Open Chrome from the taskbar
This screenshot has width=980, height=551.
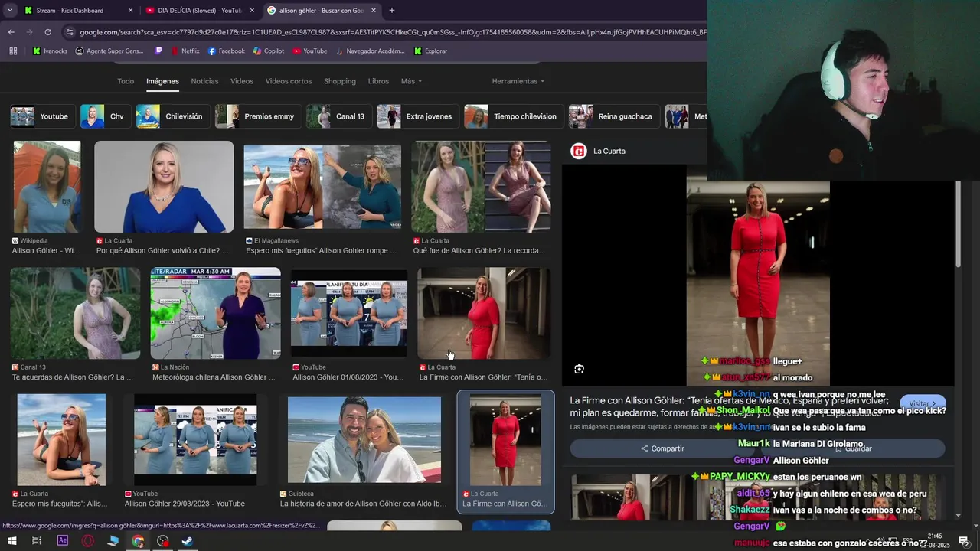point(138,541)
